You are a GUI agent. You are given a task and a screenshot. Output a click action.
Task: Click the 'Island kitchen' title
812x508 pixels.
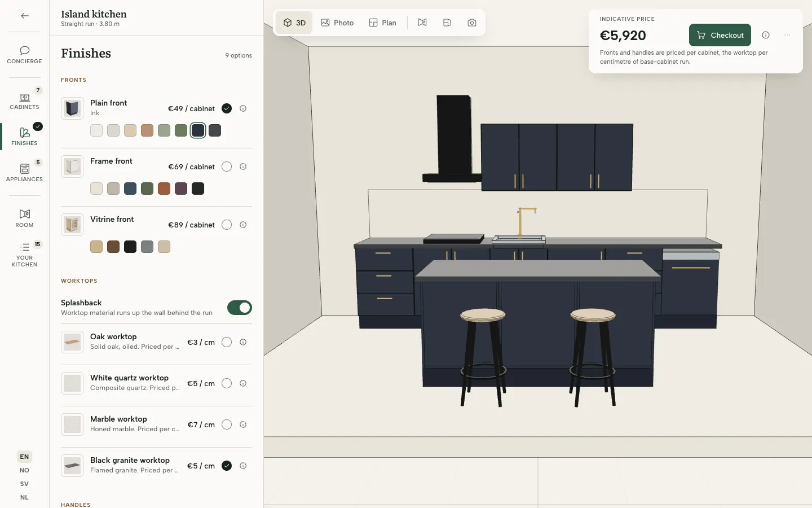pyautogui.click(x=94, y=14)
